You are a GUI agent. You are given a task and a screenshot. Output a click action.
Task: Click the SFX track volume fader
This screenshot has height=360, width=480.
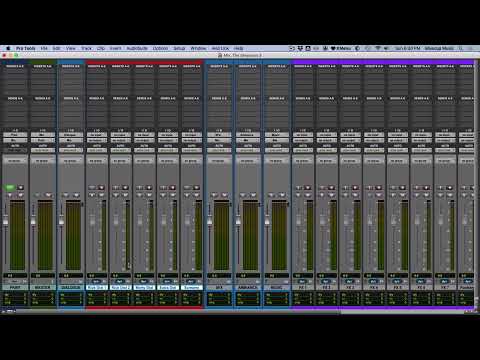[x=210, y=220]
